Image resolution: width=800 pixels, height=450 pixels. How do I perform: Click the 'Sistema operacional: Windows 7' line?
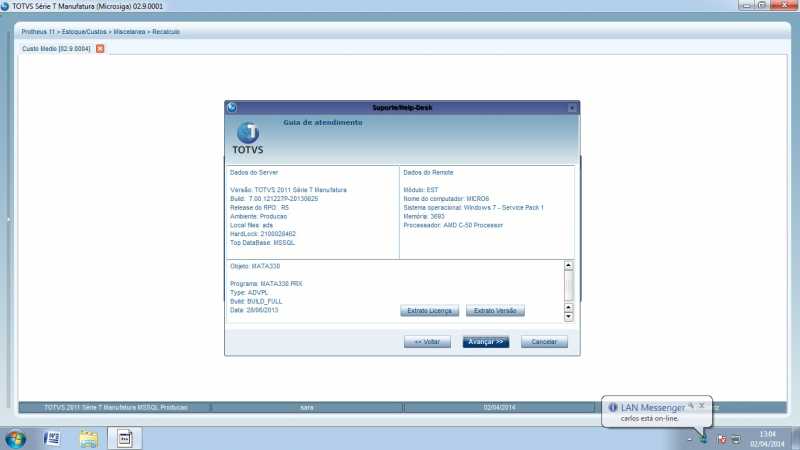point(473,208)
